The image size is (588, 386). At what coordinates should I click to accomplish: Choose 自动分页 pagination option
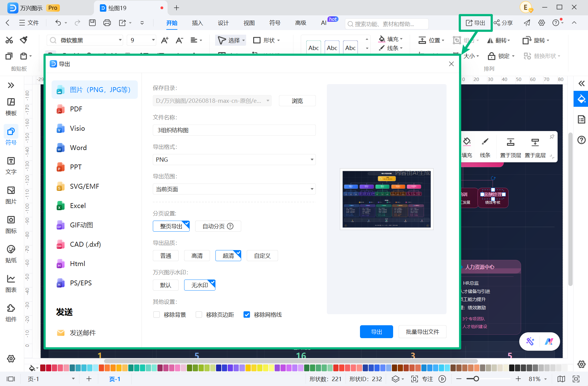click(x=218, y=226)
